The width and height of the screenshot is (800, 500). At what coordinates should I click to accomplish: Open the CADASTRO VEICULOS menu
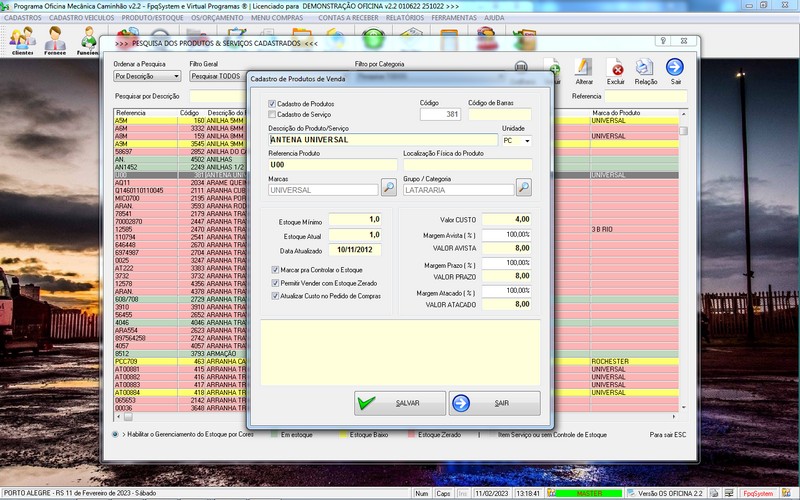(x=82, y=17)
